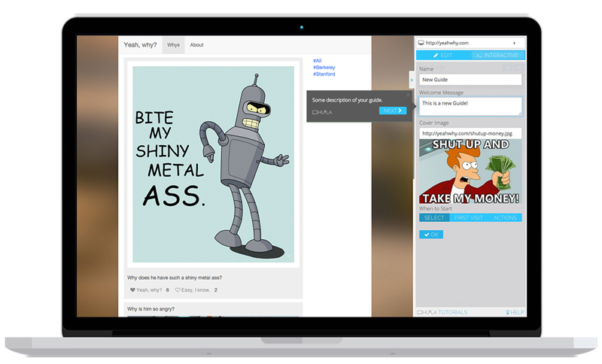Open the HELP link with lightbulb icon

click(x=515, y=312)
